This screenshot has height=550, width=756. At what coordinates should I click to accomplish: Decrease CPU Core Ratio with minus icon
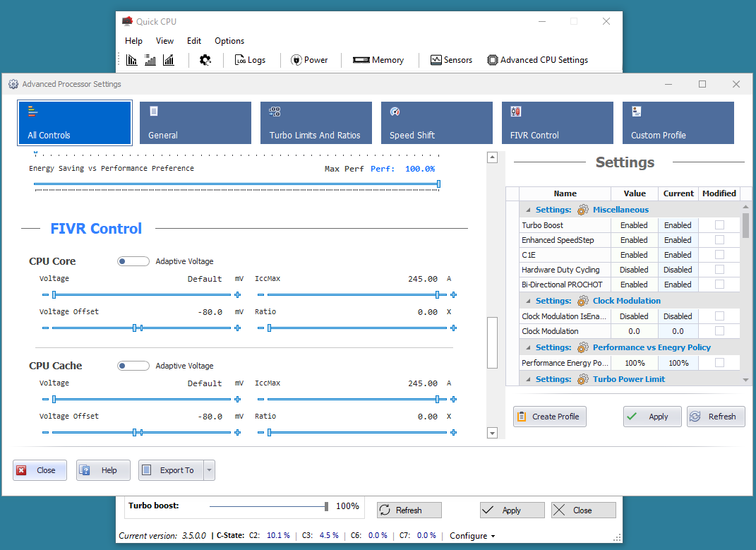click(261, 328)
